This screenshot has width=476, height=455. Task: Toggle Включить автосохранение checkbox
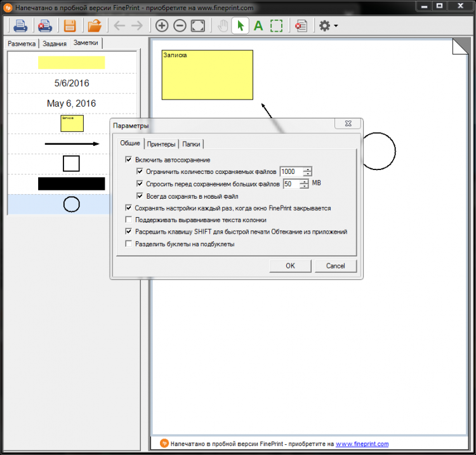(128, 160)
